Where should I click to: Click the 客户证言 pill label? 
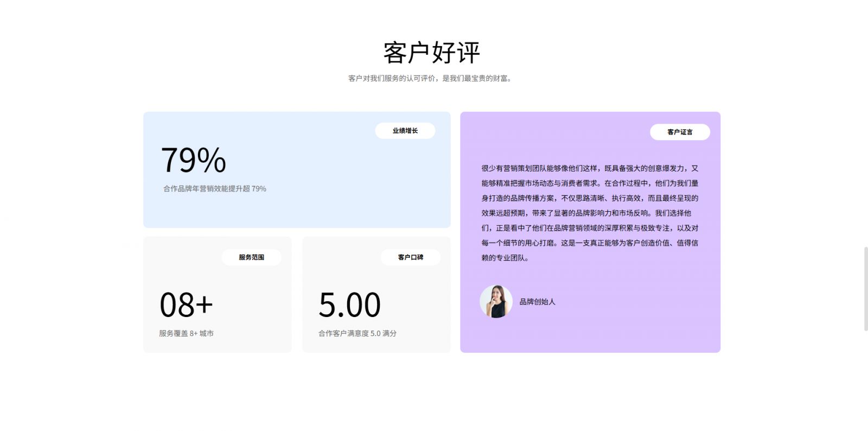[680, 132]
